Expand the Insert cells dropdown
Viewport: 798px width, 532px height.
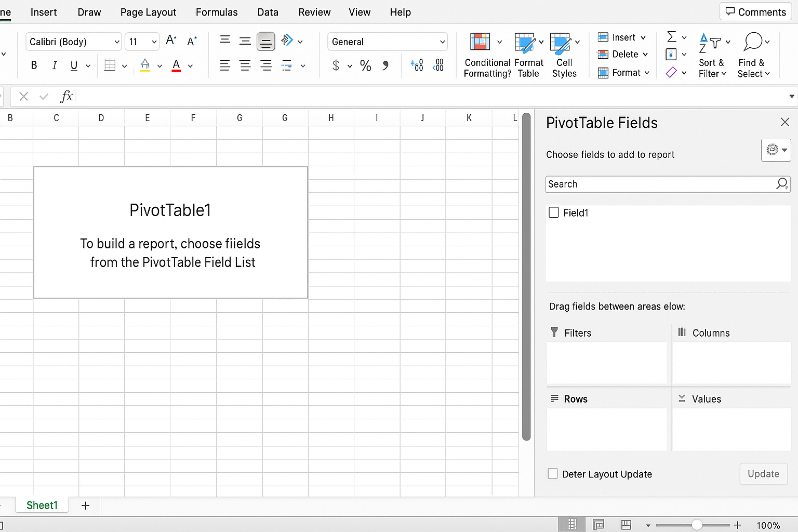pyautogui.click(x=643, y=37)
